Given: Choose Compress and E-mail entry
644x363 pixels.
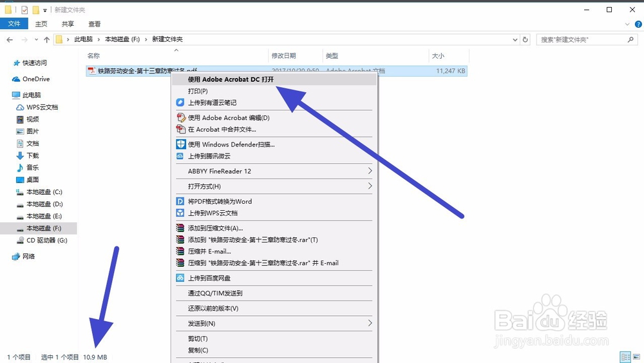Looking at the screenshot, I should (209, 251).
